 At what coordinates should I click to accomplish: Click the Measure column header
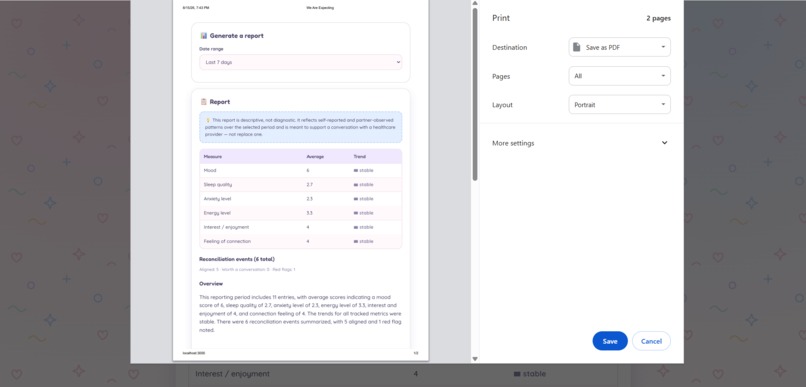213,156
